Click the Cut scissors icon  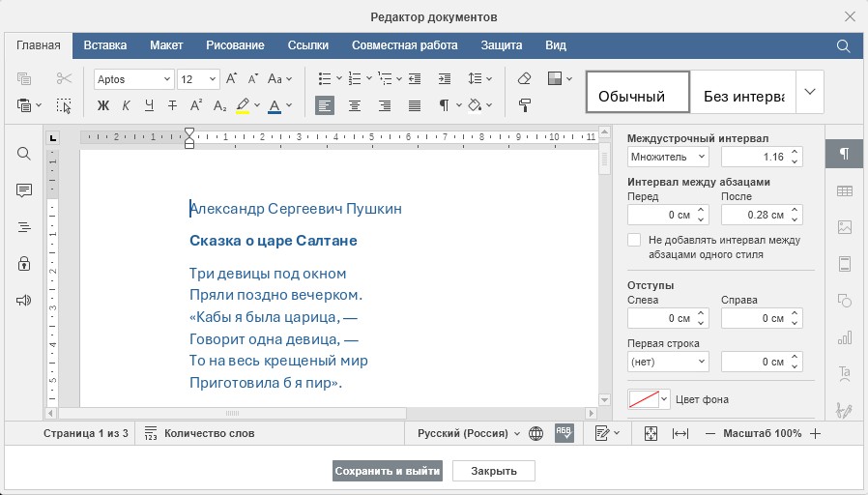point(64,78)
